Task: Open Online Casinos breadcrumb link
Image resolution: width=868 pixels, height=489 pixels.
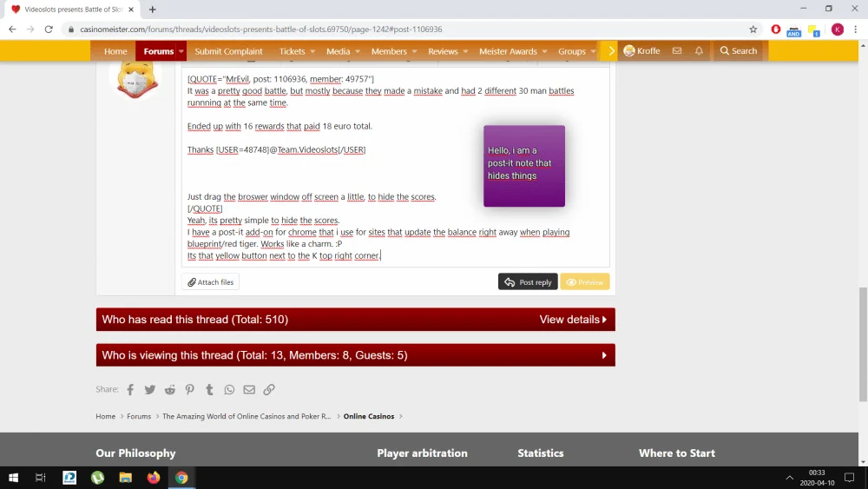Action: pos(369,416)
